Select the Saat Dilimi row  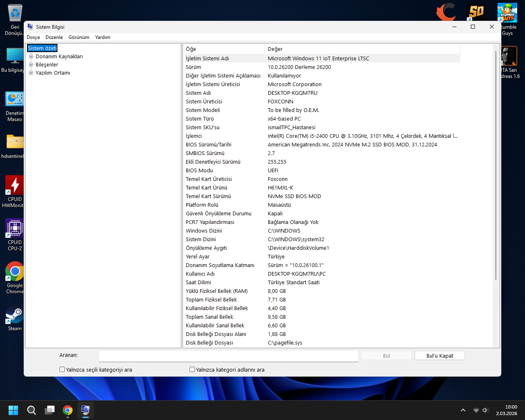pos(322,283)
